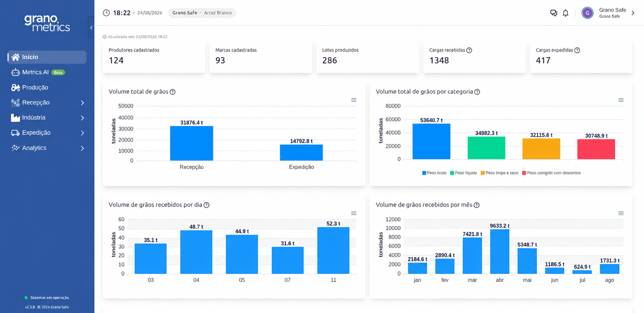This screenshot has width=644, height=313.
Task: Open Metrics AI menu item
Action: 47,72
